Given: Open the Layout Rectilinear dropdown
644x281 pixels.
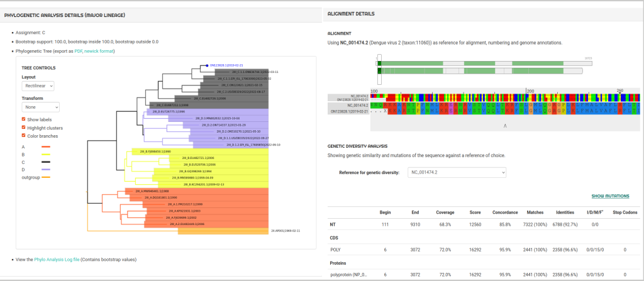Looking at the screenshot, I should 38,85.
